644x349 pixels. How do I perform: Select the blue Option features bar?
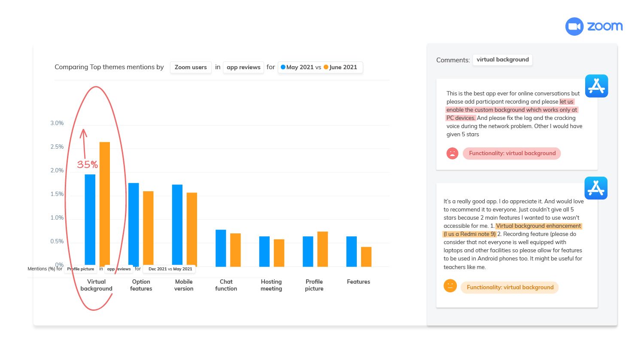click(134, 225)
